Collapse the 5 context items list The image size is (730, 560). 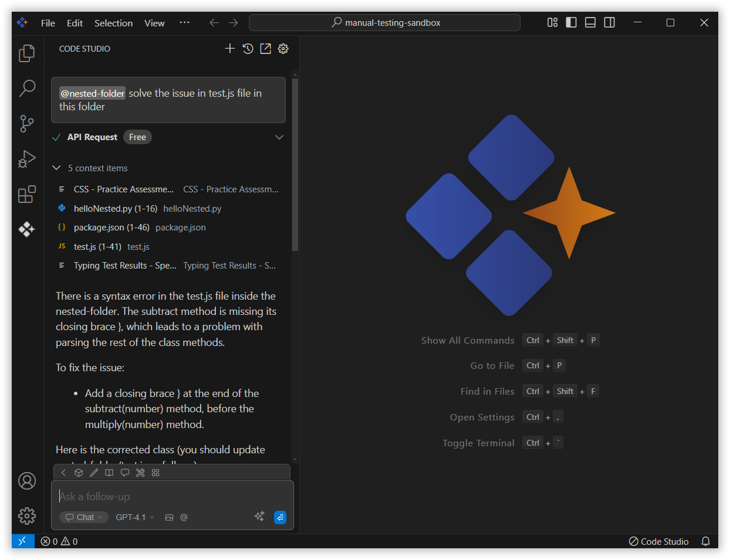56,168
